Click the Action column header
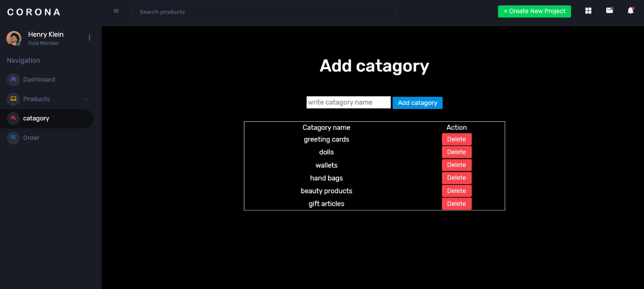Screen dimensions: 644x289 coord(456,127)
